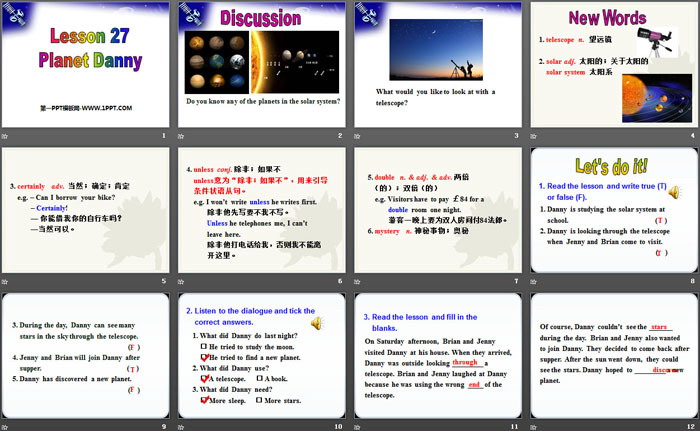Click the night sky telescope photo on slide 3
700x431 pixels.
coord(436,50)
